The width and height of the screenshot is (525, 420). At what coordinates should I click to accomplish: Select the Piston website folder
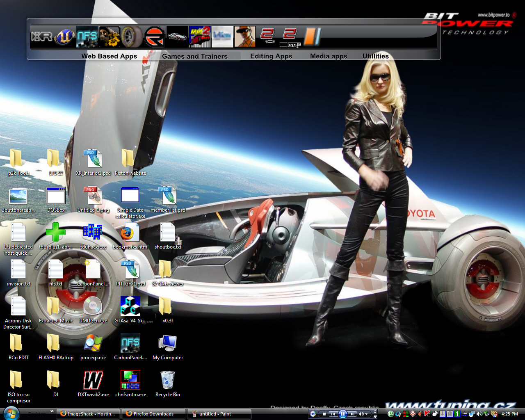130,162
